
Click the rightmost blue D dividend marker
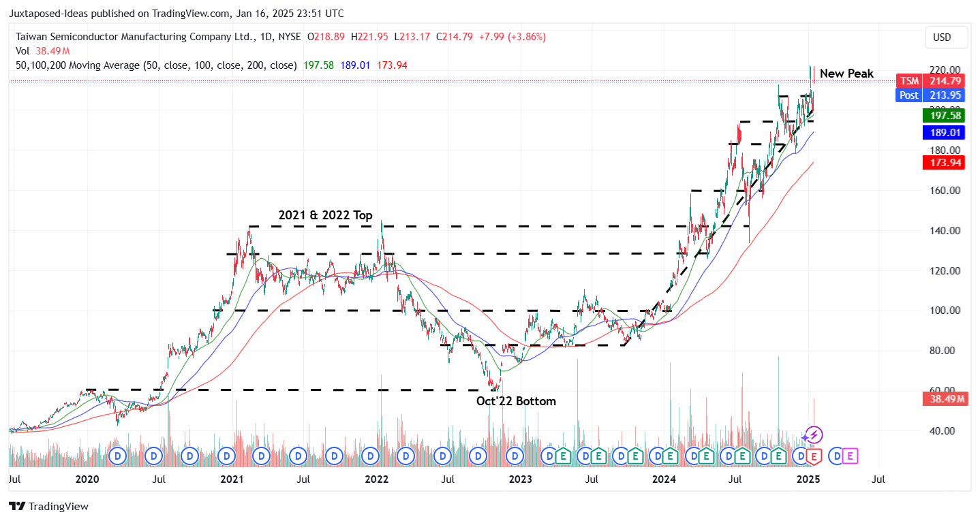pos(834,456)
